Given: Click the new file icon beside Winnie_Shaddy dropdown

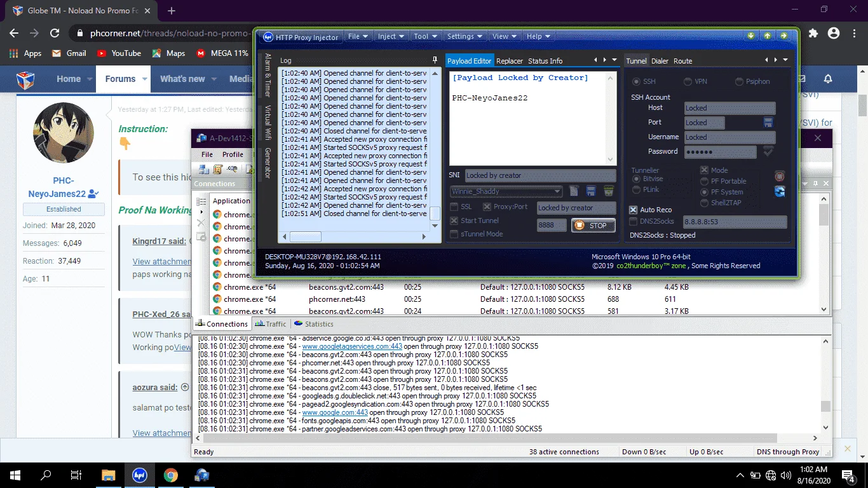Looking at the screenshot, I should pyautogui.click(x=574, y=191).
